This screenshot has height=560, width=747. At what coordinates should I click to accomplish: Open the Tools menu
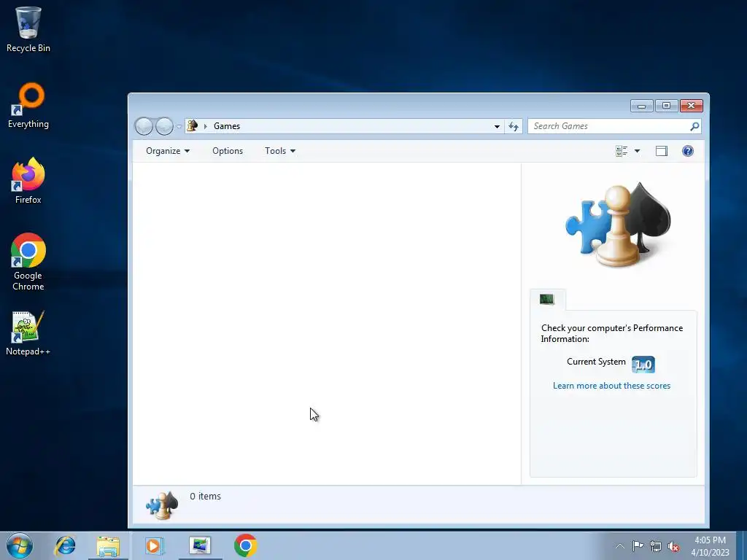click(x=280, y=151)
